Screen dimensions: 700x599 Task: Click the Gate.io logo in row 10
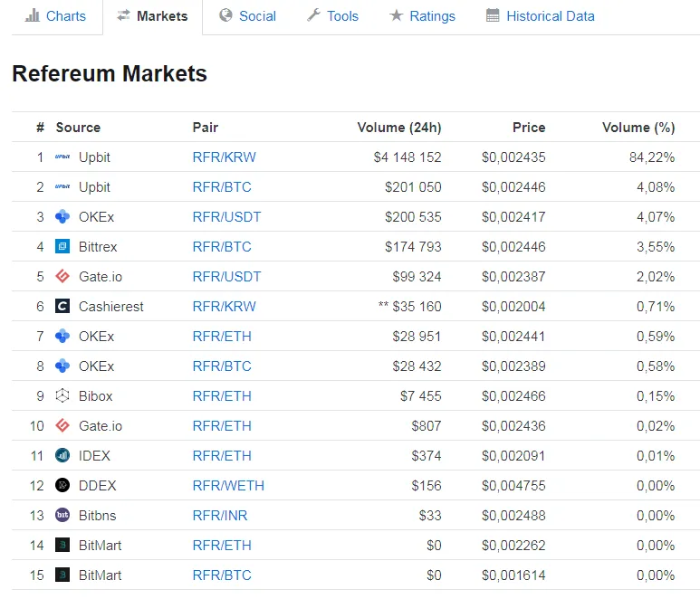click(x=62, y=425)
